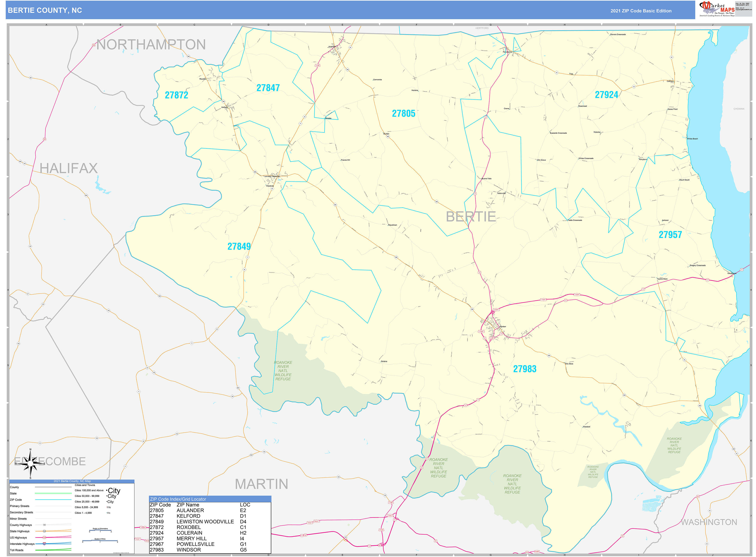
Task: Click the Interstate Highways shield symbol in legend
Action: [44, 544]
